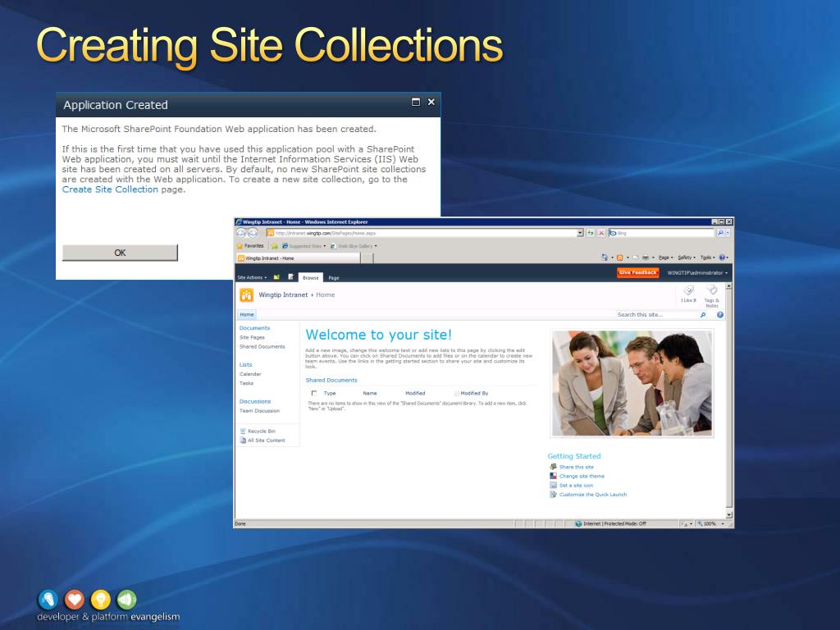Click the Shared Documents web part title
This screenshot has width=840, height=630.
(x=331, y=380)
